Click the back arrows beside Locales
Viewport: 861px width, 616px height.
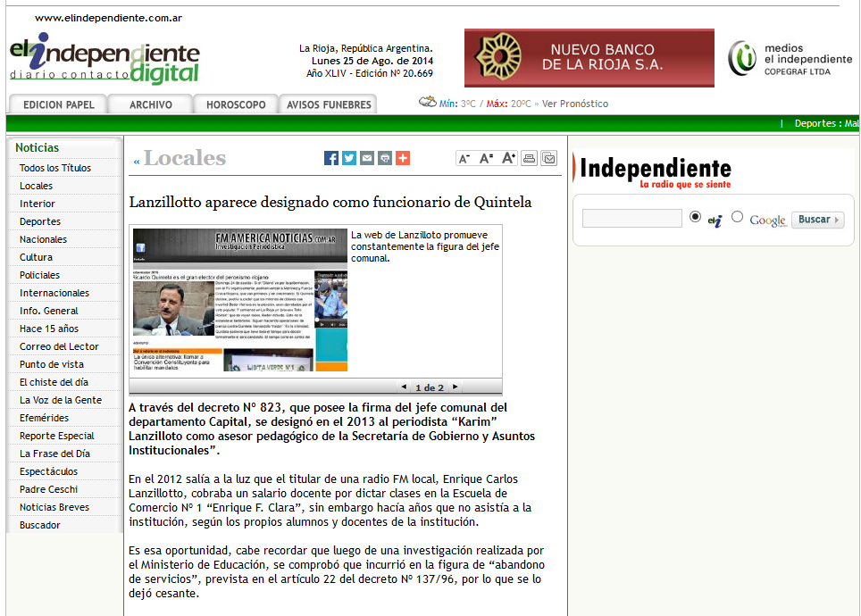tap(137, 161)
